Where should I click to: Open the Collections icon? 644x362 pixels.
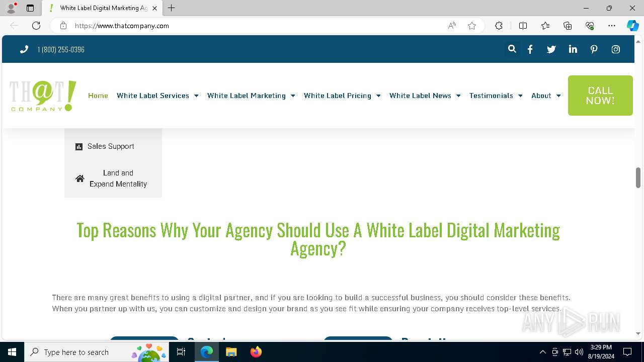pos(568,26)
